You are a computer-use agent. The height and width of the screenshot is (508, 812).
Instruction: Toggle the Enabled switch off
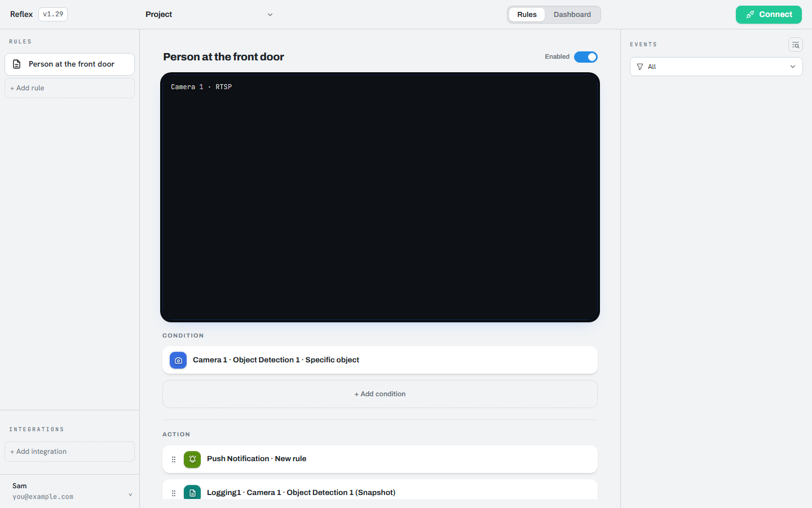(x=586, y=57)
